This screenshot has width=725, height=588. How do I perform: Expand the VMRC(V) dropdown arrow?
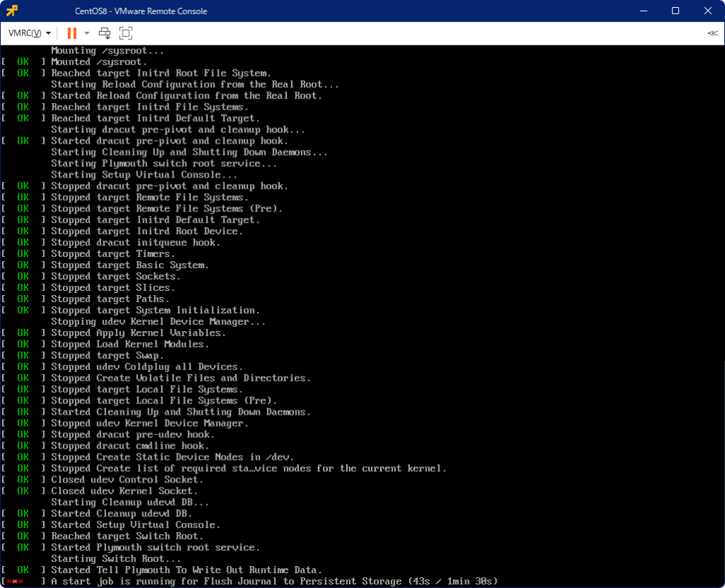tap(47, 33)
